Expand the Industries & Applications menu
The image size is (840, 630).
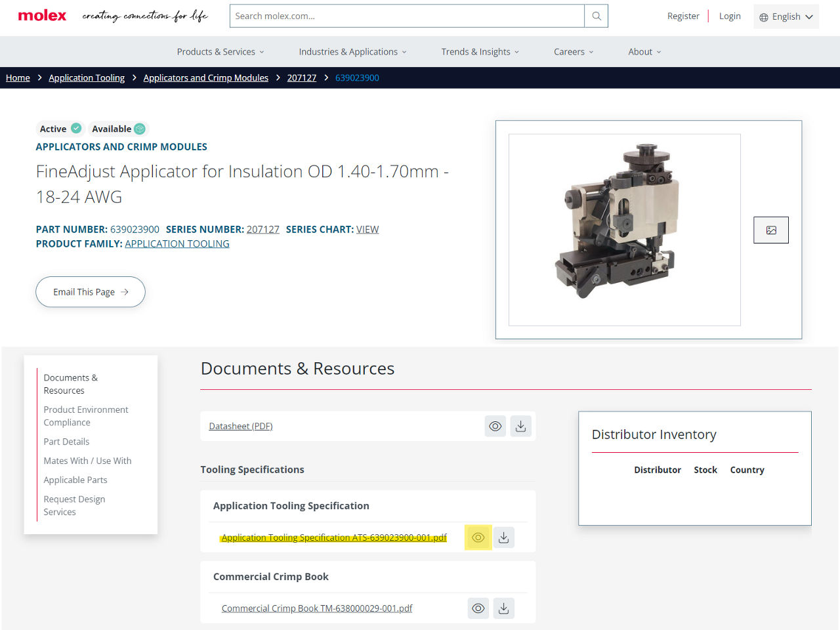(353, 52)
